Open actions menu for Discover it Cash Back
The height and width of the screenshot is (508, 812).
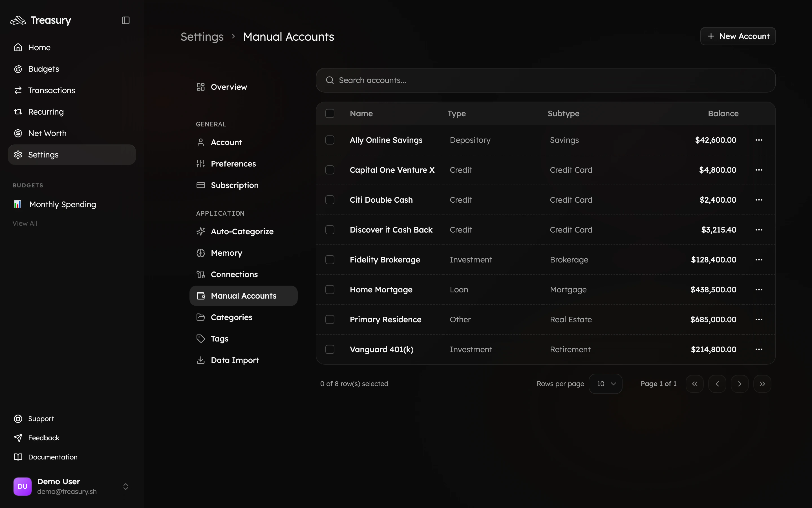[759, 230]
